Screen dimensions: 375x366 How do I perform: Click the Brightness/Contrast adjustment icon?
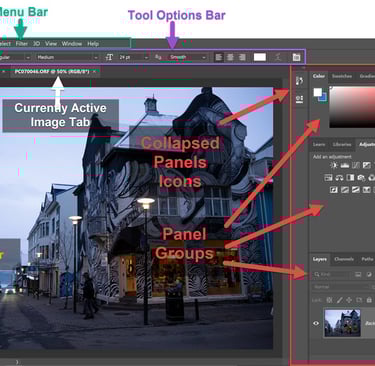click(x=334, y=165)
